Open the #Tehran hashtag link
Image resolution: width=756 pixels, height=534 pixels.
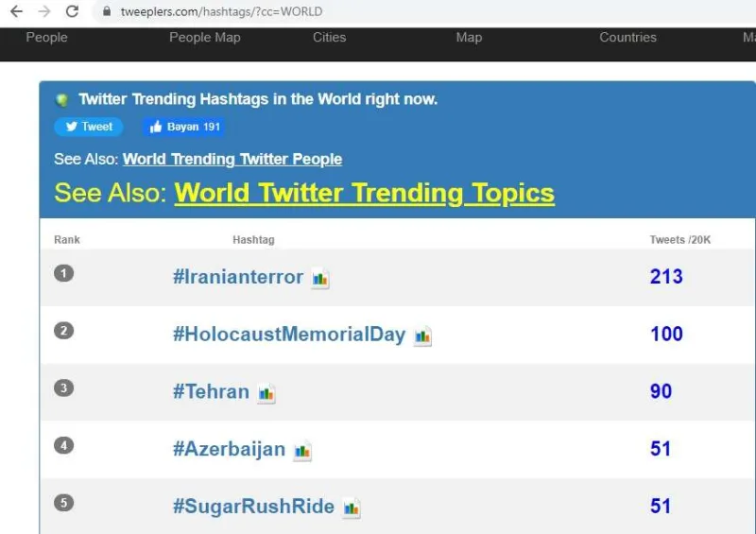211,391
